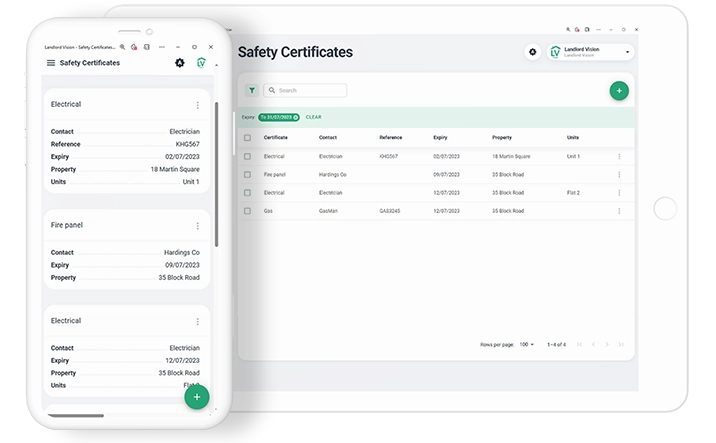Click 09/07/2023 expiry in tablet table
The height and width of the screenshot is (443, 716).
coord(446,174)
